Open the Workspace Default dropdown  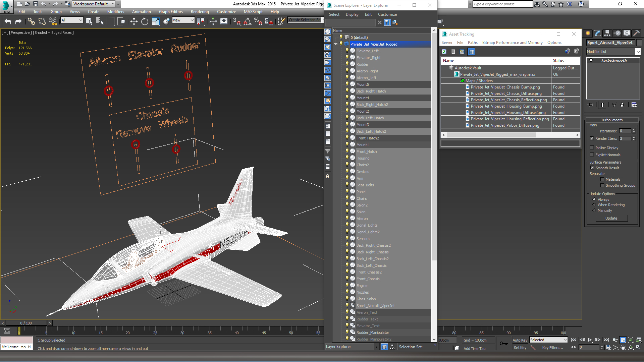pos(94,4)
